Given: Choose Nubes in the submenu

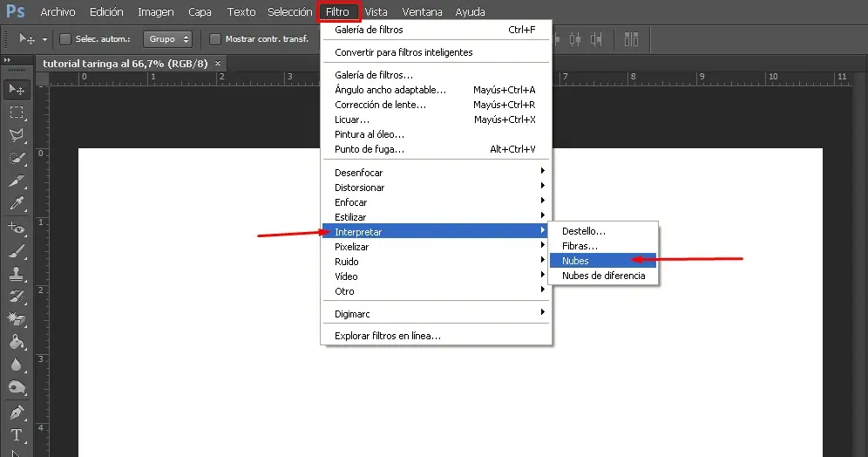Looking at the screenshot, I should click(x=603, y=261).
